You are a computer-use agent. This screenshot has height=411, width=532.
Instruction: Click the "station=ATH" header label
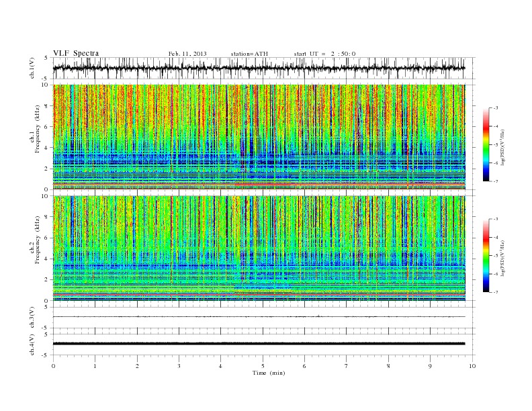click(x=249, y=54)
